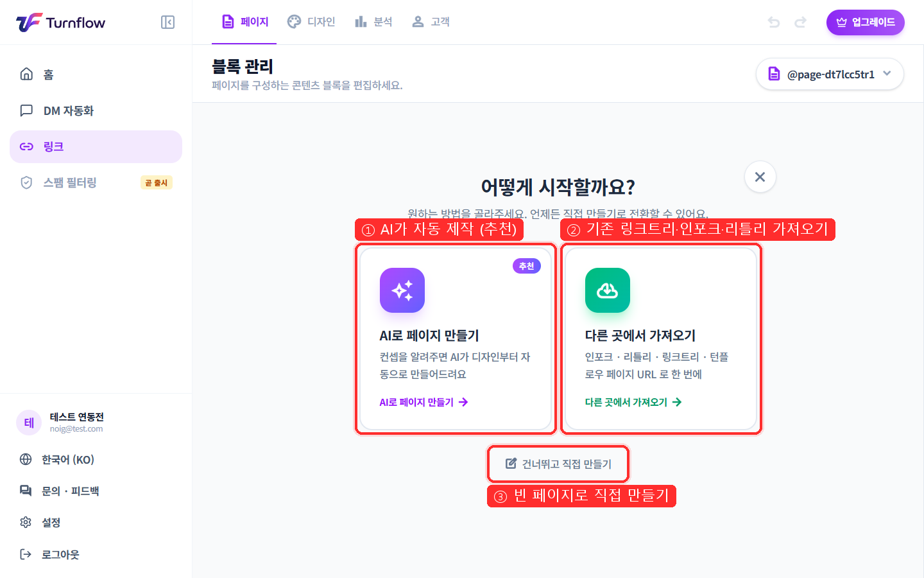
Task: Open 홈 in the sidebar
Action: [x=96, y=74]
